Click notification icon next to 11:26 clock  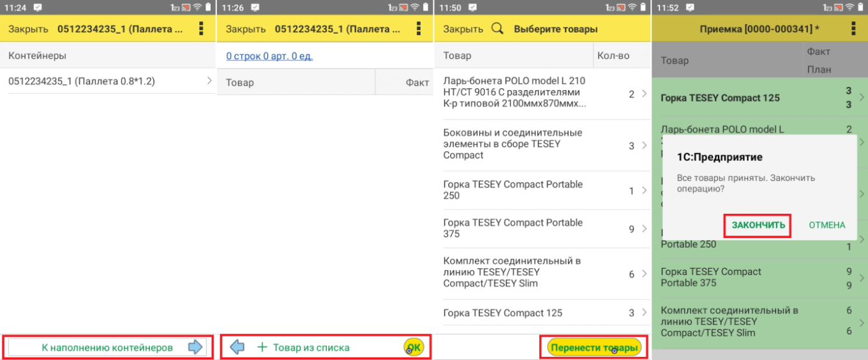[x=255, y=8]
